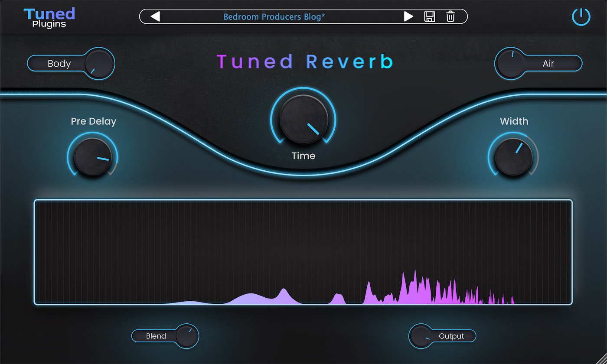Click the Output knob
Viewport: 607px width, 364px height.
tap(421, 336)
